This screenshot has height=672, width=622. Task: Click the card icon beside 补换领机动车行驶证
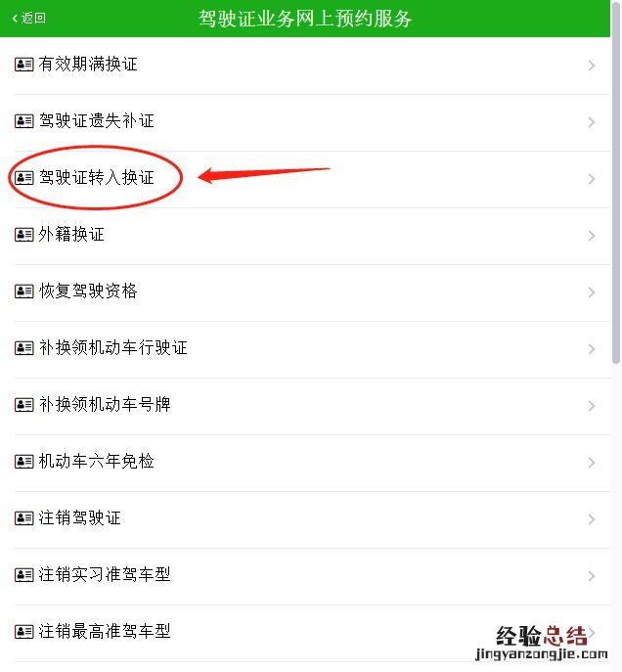[x=24, y=348]
